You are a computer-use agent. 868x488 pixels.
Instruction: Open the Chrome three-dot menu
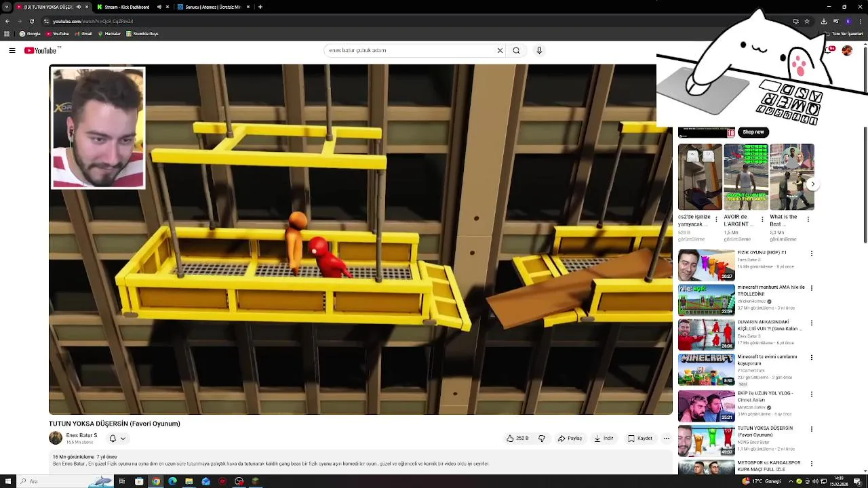(860, 21)
